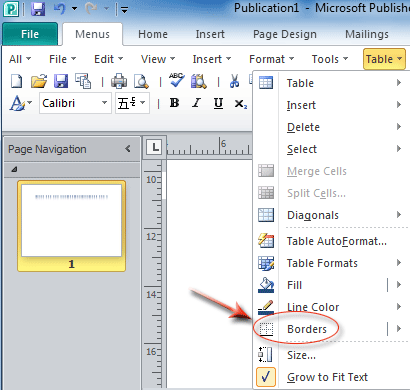Choose Table AutoFormat... from the menu
Screen dimensions: 410x390
331,241
